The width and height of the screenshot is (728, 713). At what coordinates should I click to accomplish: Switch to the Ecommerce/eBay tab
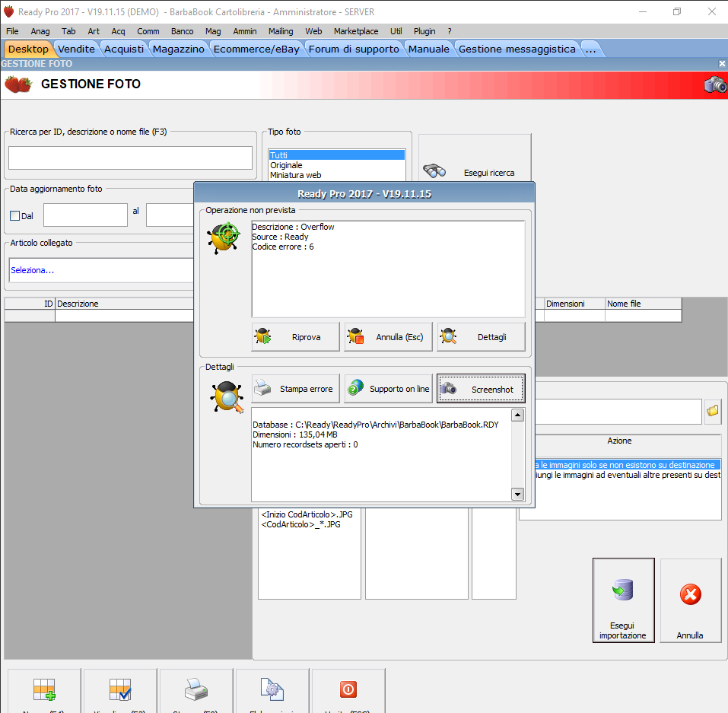[x=256, y=49]
